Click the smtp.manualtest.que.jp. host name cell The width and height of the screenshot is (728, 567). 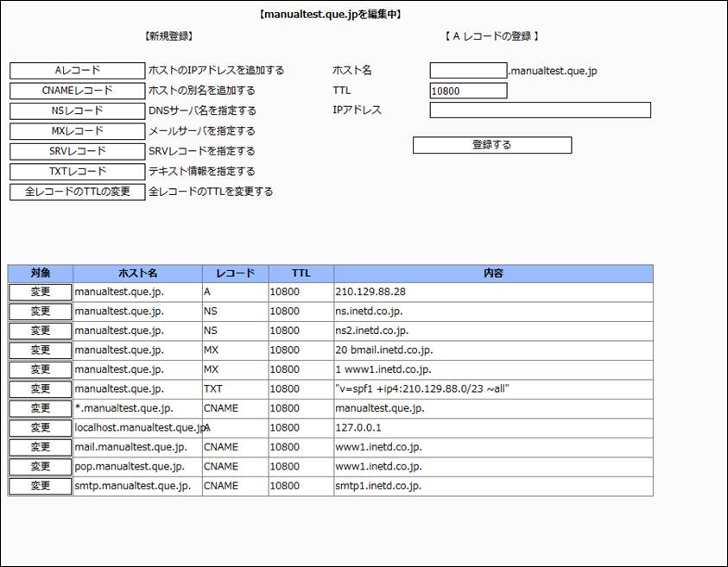pyautogui.click(x=138, y=486)
